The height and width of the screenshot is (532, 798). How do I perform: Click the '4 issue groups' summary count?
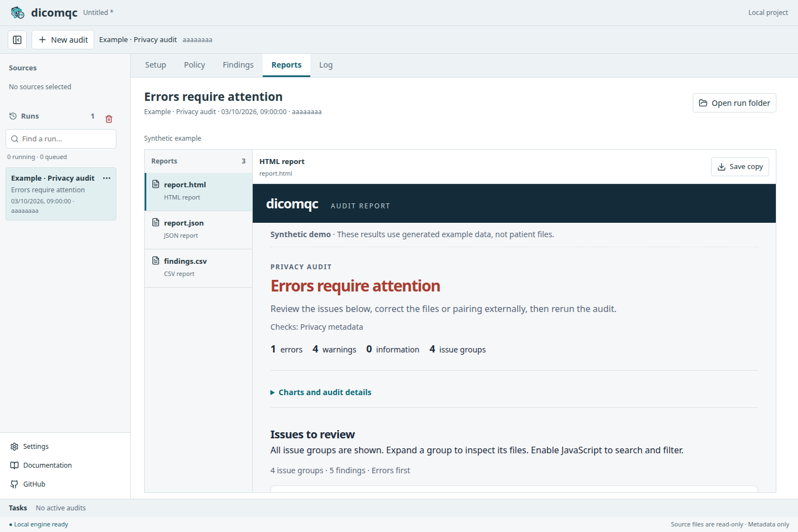click(x=458, y=349)
